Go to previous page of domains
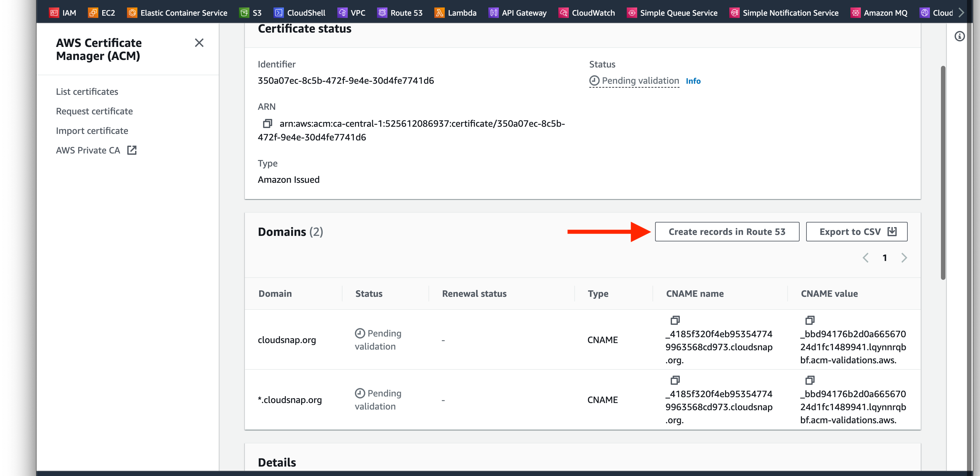980x476 pixels. tap(865, 258)
